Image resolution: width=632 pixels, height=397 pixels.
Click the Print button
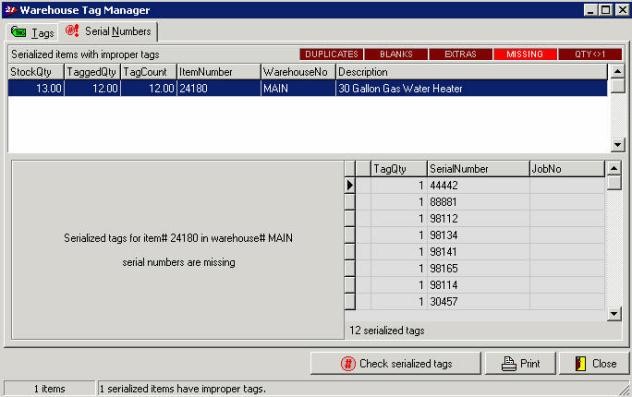point(520,364)
